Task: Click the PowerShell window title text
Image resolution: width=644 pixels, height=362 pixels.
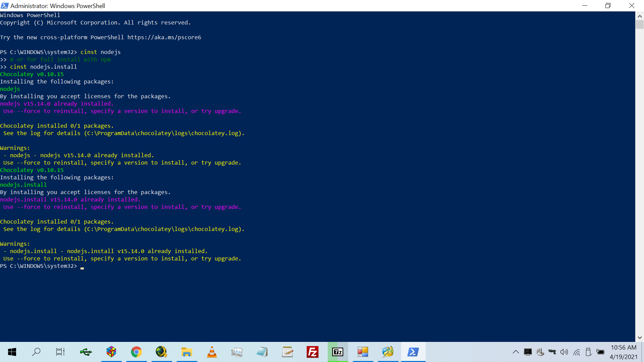Action: 58,6
